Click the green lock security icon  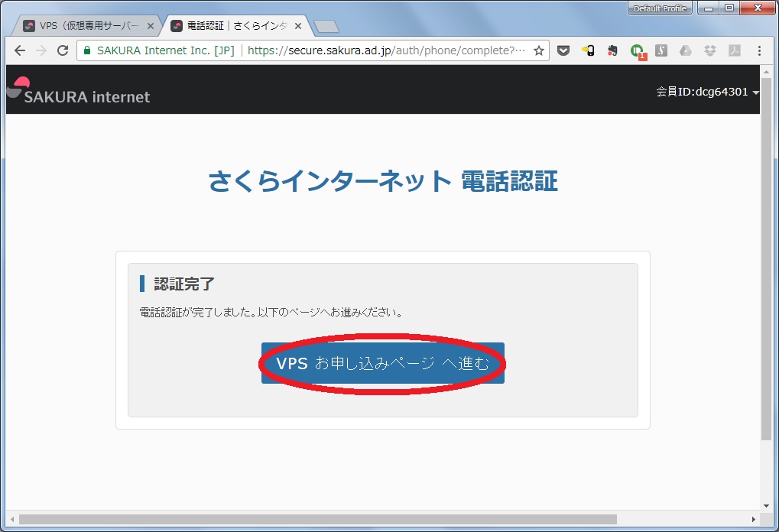tap(87, 50)
